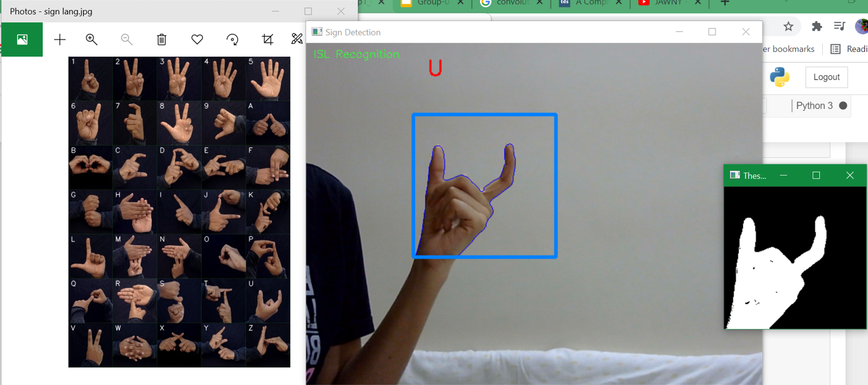
Task: Click the sign Z in the chart
Action: pos(268,345)
